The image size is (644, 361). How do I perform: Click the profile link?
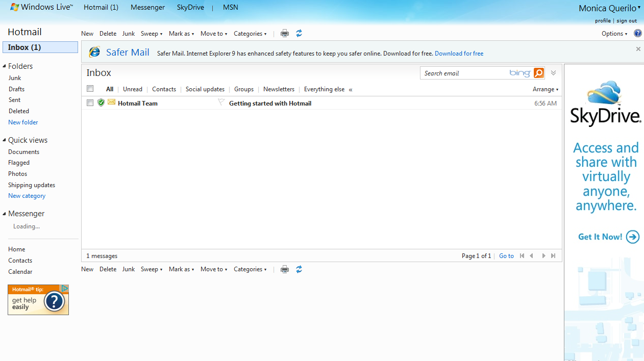point(603,21)
